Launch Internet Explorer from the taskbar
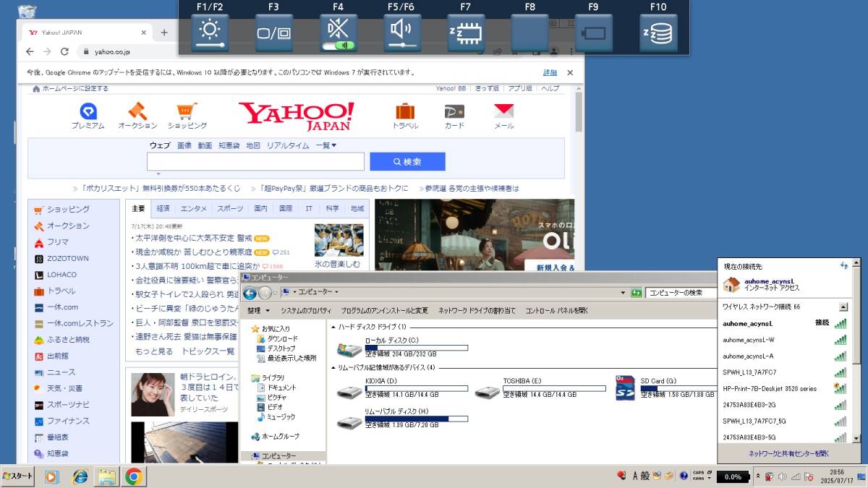The width and height of the screenshot is (868, 488). [x=80, y=476]
